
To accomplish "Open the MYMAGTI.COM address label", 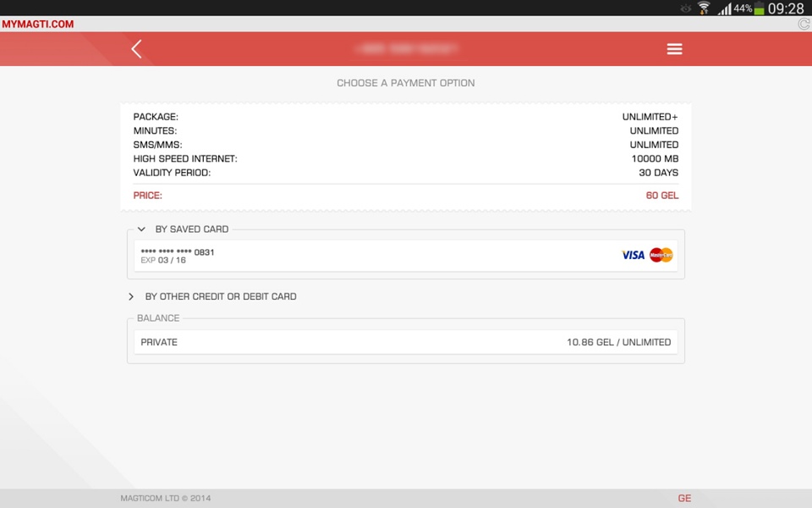I will coord(38,24).
